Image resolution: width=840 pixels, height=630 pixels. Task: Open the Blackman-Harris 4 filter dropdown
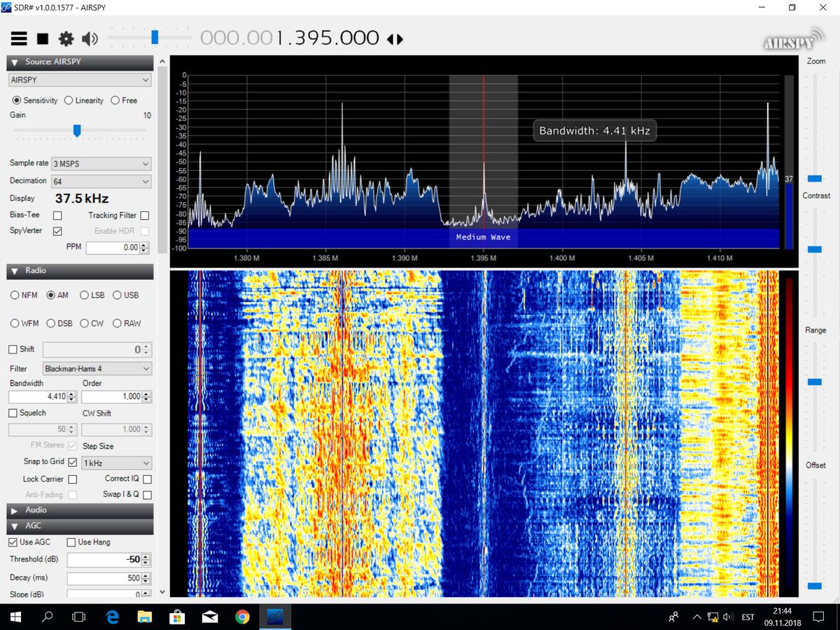[x=97, y=368]
